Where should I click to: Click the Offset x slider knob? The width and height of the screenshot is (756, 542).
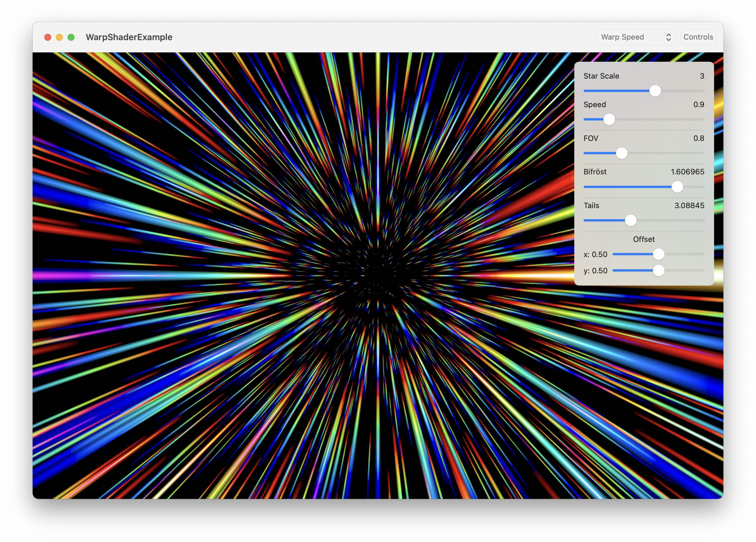click(658, 254)
